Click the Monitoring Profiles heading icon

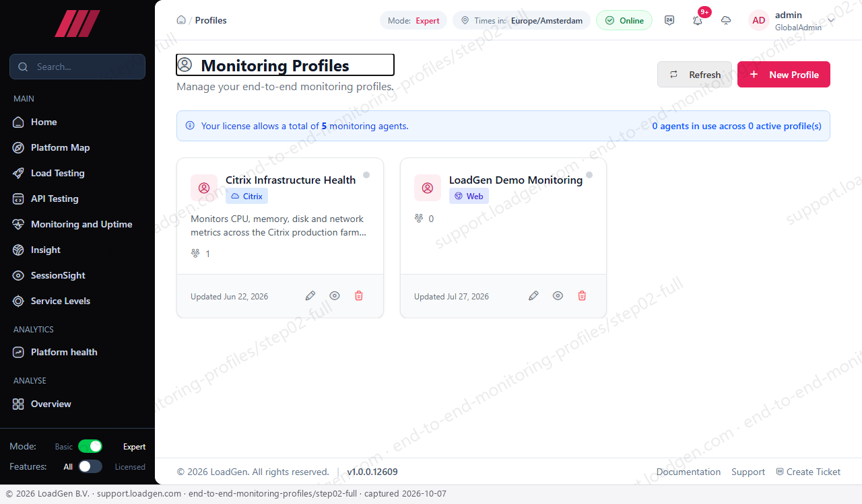pyautogui.click(x=185, y=65)
